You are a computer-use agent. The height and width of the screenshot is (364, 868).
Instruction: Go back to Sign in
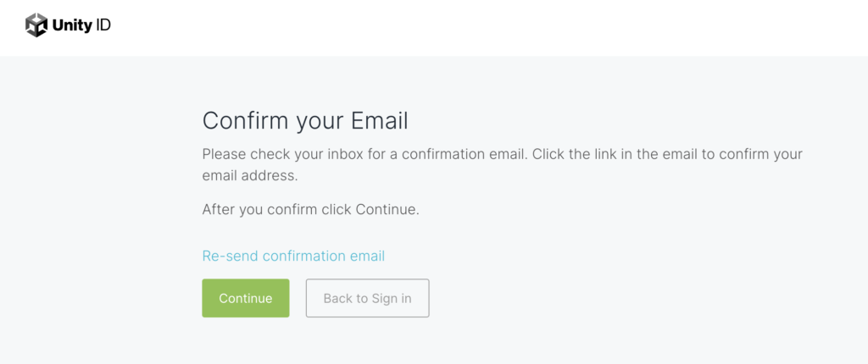coord(367,298)
